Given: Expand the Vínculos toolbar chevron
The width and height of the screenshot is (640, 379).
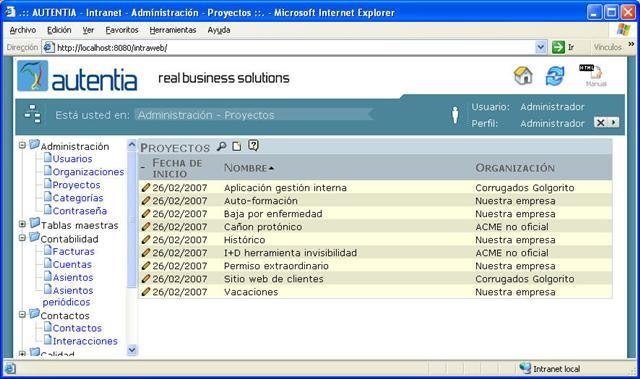Looking at the screenshot, I should [631, 44].
